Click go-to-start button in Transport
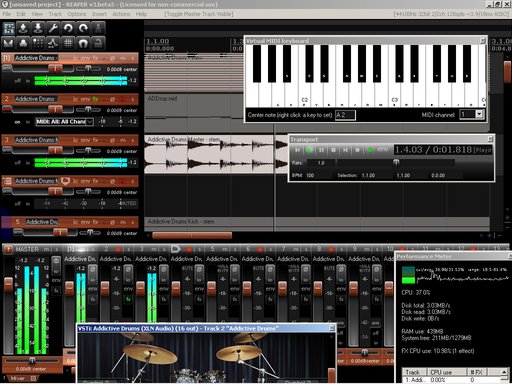Image resolution: width=512 pixels, height=384 pixels. (297, 150)
